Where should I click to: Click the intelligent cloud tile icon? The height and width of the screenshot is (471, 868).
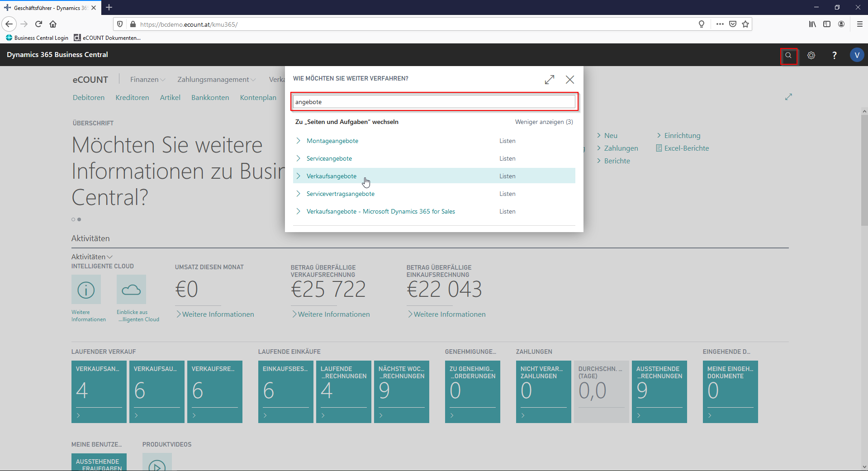point(131,290)
